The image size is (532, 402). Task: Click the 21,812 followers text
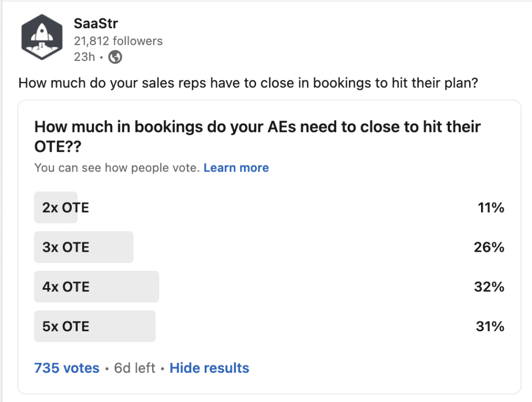point(118,41)
